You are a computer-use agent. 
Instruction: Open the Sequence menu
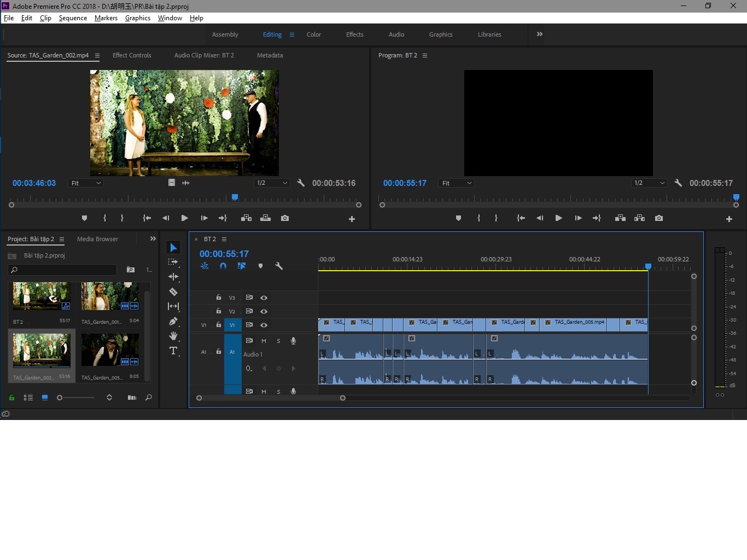pos(73,18)
